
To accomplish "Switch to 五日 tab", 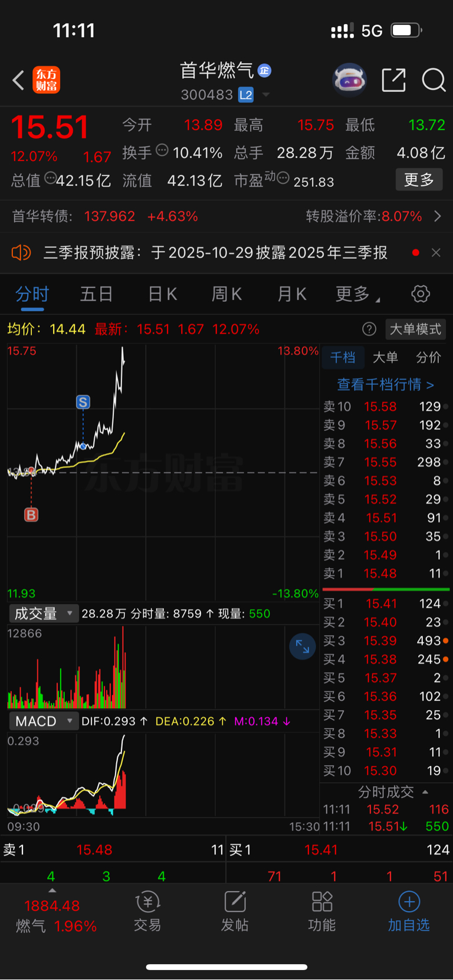I will click(96, 293).
